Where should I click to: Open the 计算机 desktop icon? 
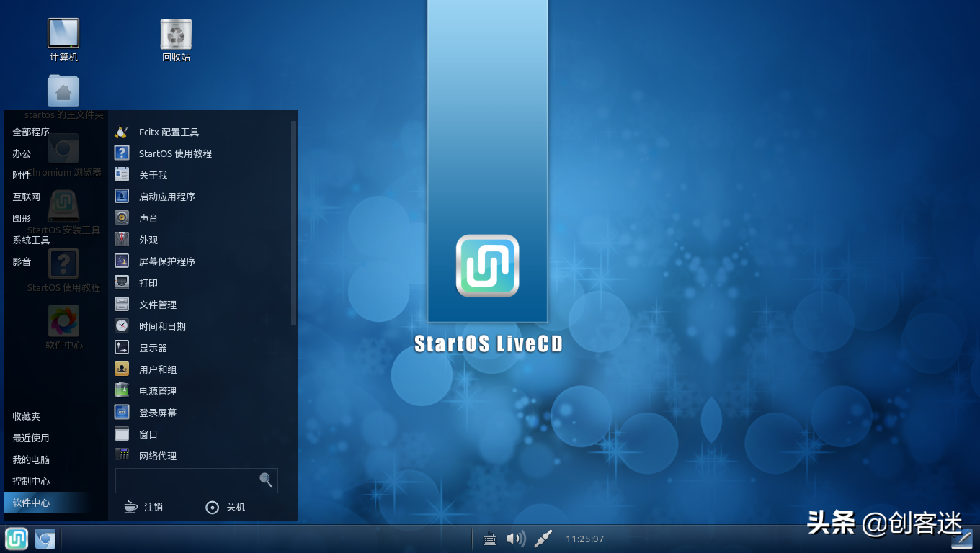click(x=63, y=34)
